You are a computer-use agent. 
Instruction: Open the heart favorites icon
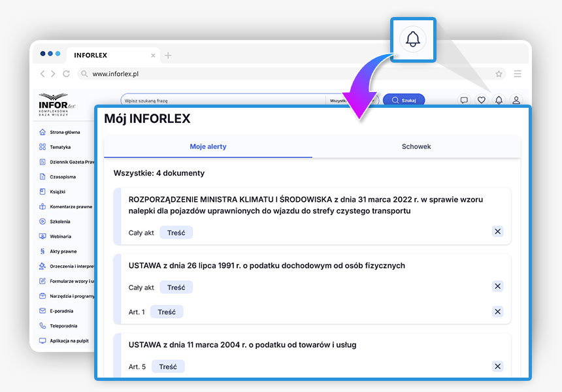[482, 100]
